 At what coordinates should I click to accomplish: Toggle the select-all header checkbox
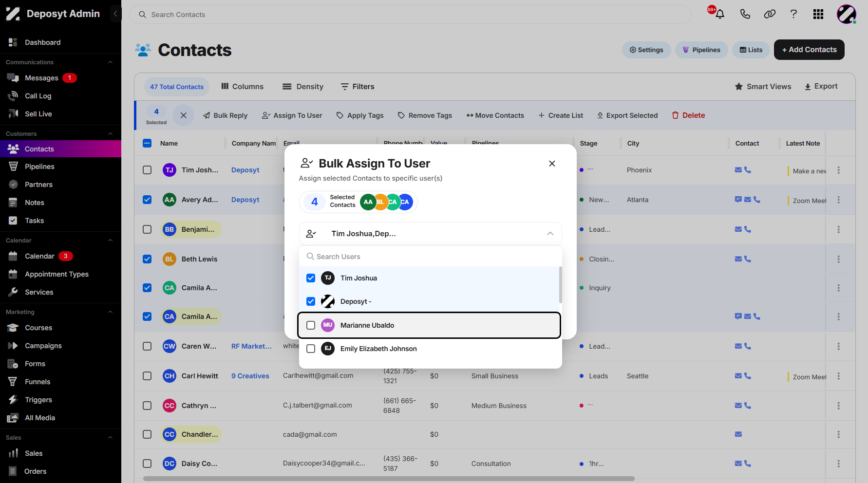click(147, 143)
